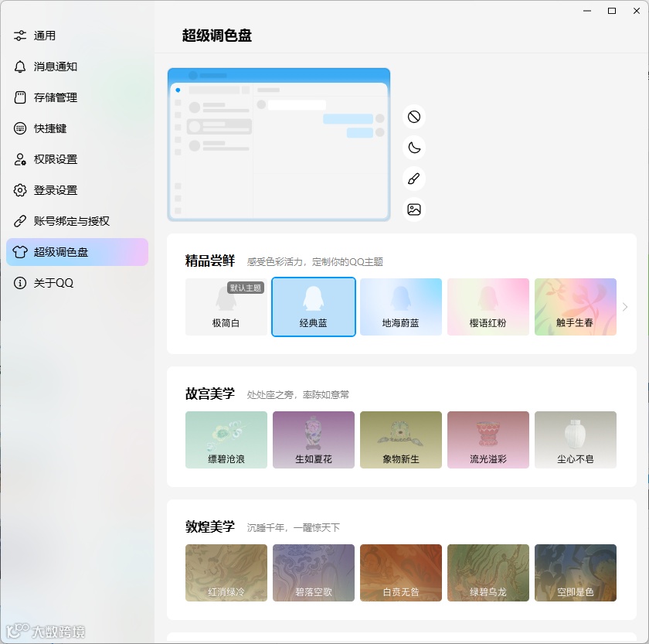Viewport: 649px width, 644px height.
Task: Click the bell icon for 消息通知
Action: [x=20, y=66]
